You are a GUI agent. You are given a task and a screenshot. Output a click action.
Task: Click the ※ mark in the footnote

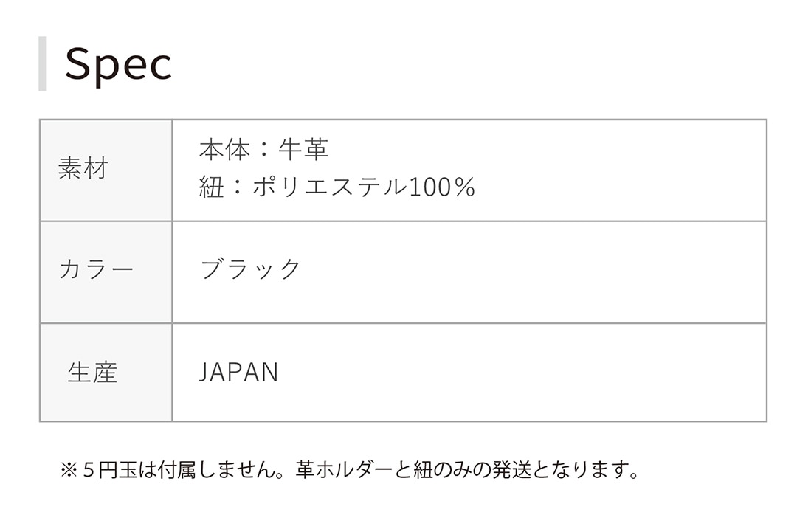coord(69,470)
